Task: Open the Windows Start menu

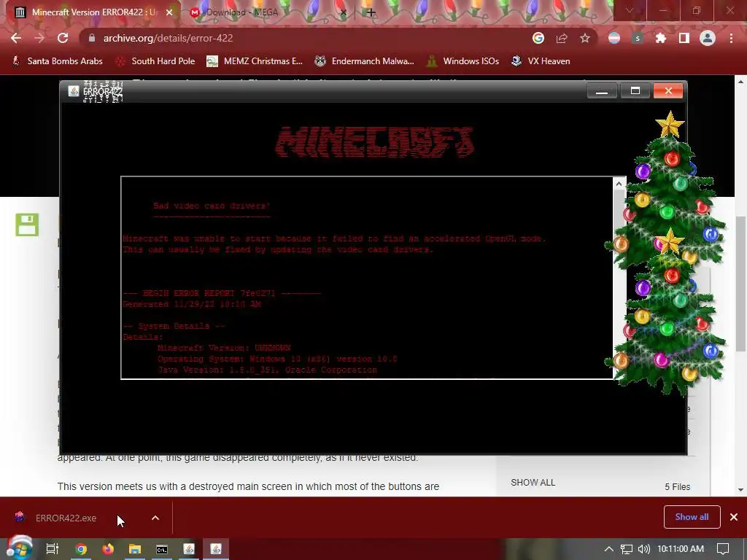Action: click(19, 548)
